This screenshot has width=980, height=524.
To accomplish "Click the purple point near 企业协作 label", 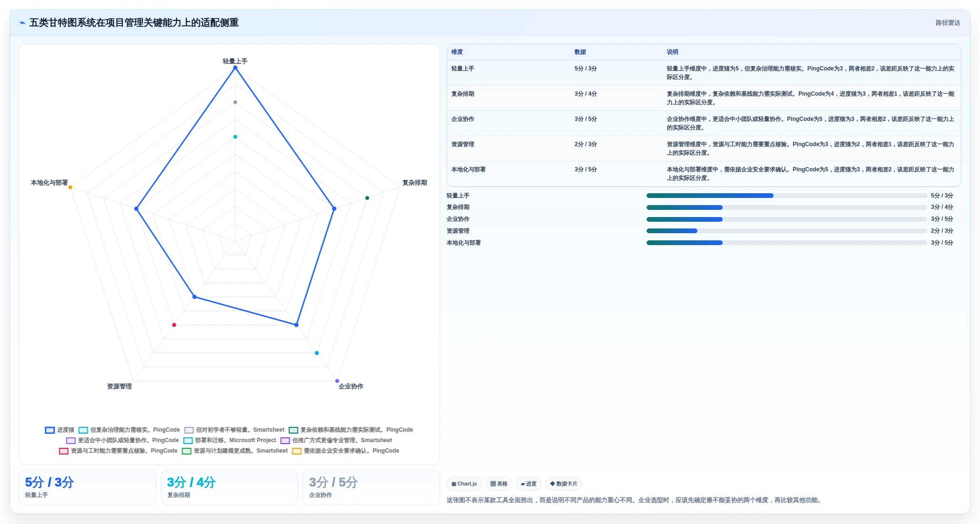I will 337,381.
